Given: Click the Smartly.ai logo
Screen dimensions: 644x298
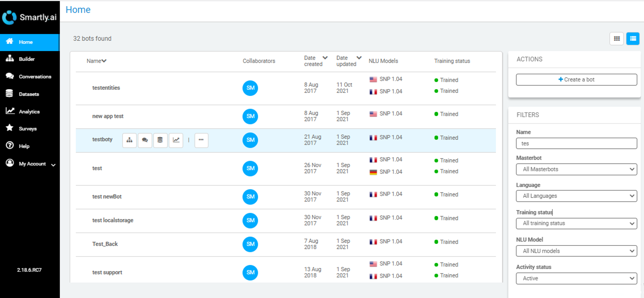Looking at the screenshot, I should (30, 17).
